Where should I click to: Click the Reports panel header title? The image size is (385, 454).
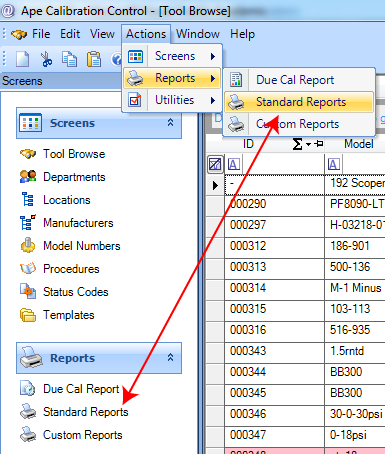pyautogui.click(x=72, y=358)
